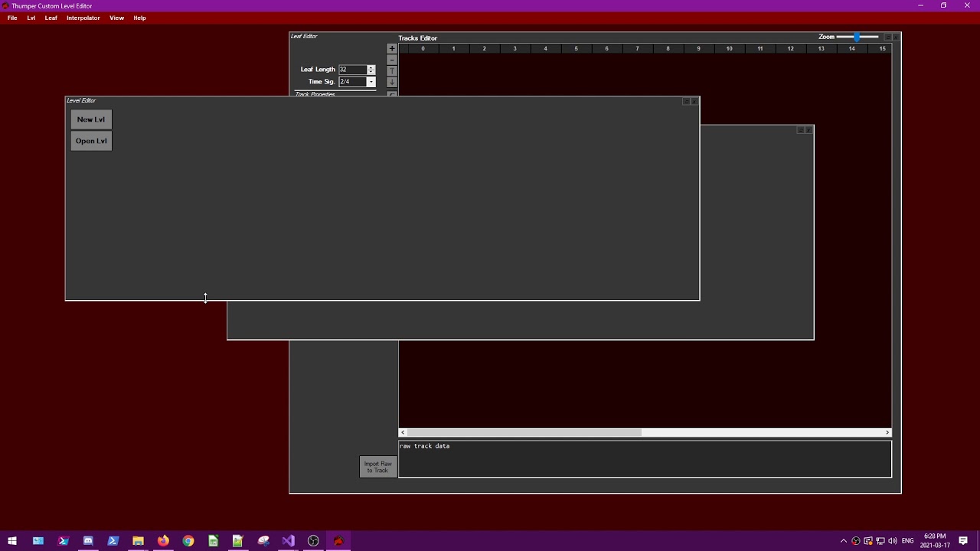
Task: Select column header 0 in Tracks Editor
Action: [423, 49]
